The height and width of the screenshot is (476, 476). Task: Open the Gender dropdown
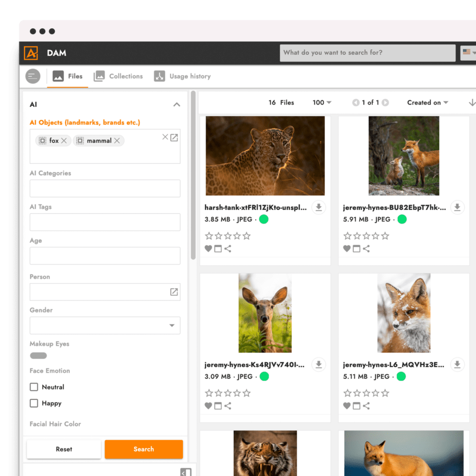click(x=105, y=325)
